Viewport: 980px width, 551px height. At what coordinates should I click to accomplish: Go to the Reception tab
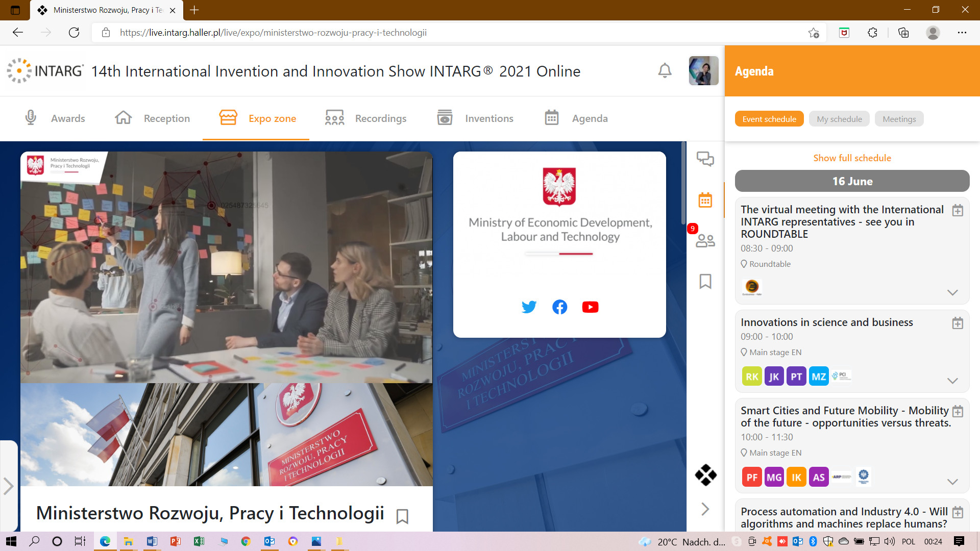pyautogui.click(x=152, y=118)
